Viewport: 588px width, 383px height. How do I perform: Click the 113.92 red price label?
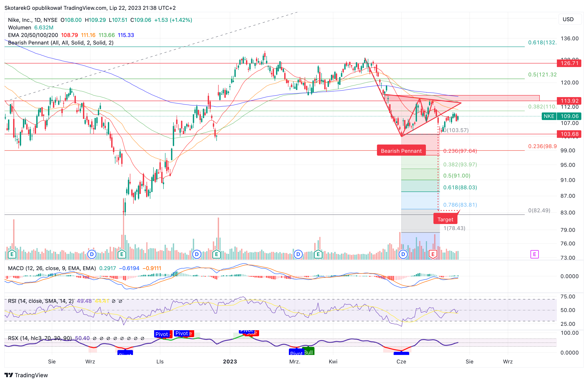(569, 101)
